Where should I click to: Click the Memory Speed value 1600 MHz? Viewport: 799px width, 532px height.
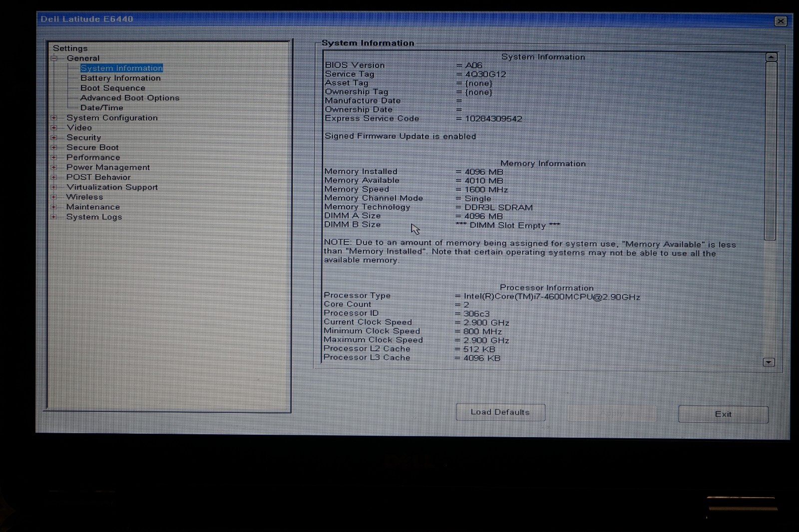point(486,190)
